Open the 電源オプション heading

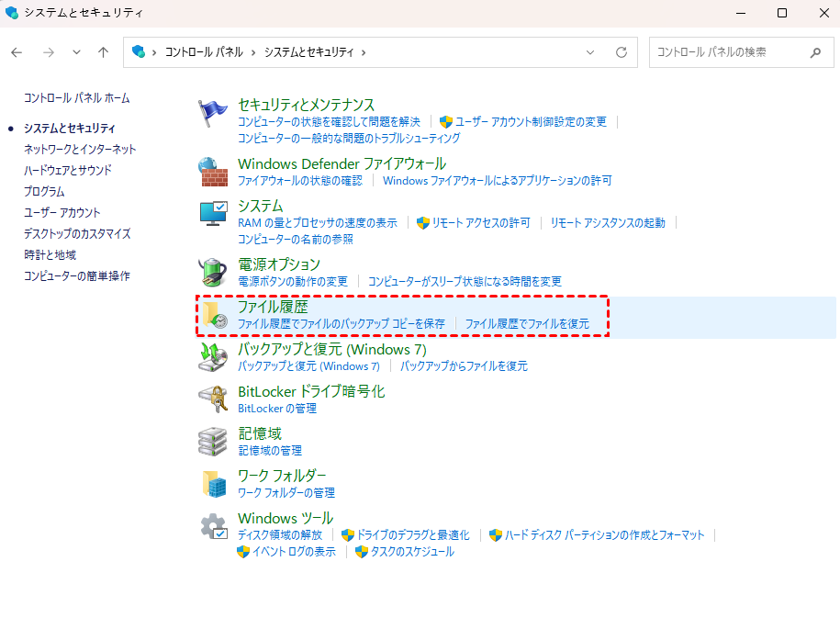[x=279, y=264]
